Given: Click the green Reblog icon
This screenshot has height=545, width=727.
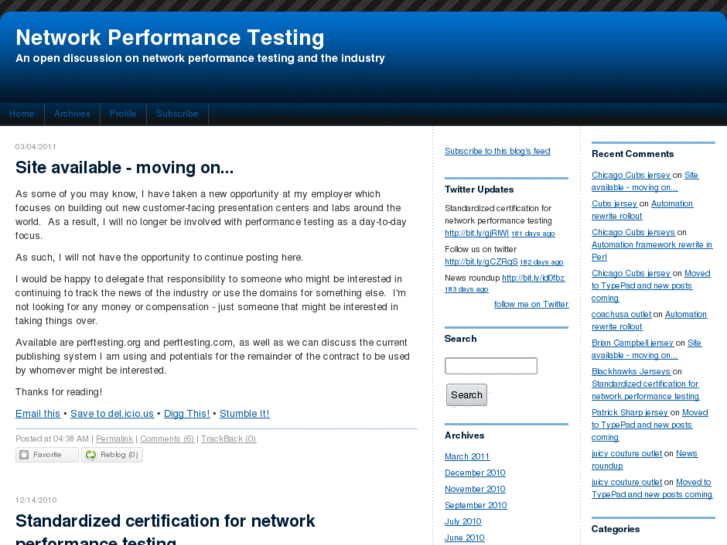Looking at the screenshot, I should [x=90, y=455].
